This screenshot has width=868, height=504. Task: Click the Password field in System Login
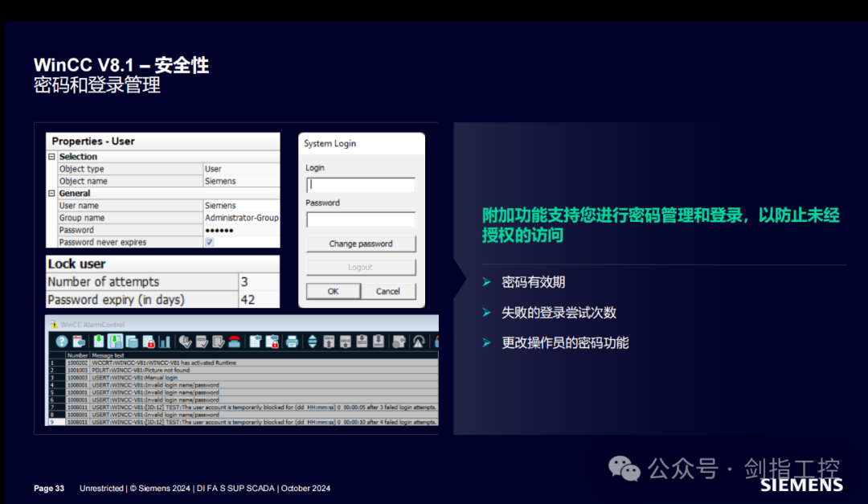(x=360, y=219)
